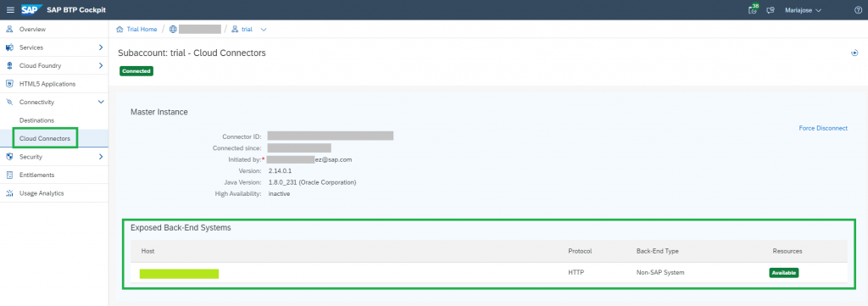Click the HTTP protocol cell
Viewport: 868px width, 306px height.
pyautogui.click(x=576, y=273)
